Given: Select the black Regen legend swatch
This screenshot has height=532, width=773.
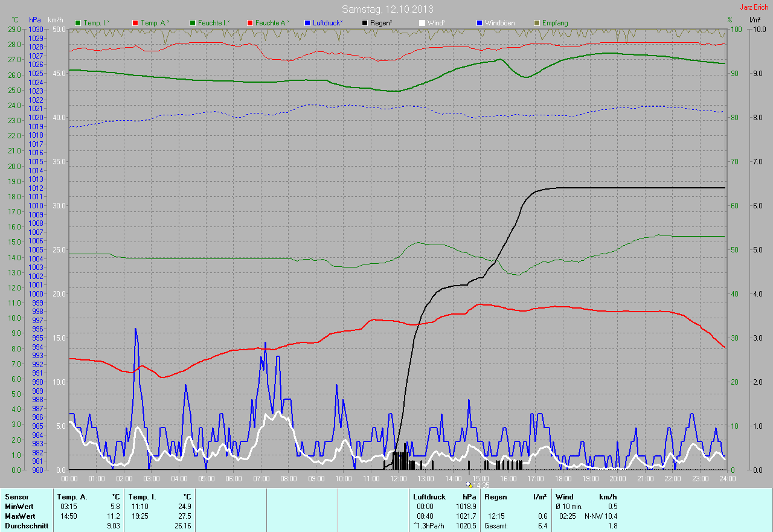Looking at the screenshot, I should (365, 23).
